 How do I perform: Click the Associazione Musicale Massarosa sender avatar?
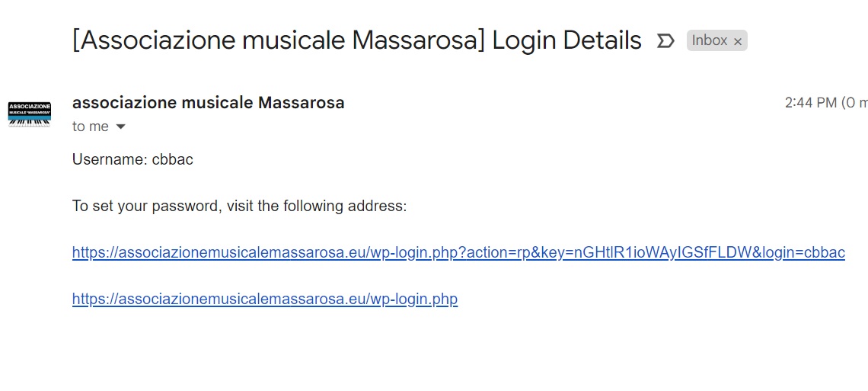tap(30, 114)
